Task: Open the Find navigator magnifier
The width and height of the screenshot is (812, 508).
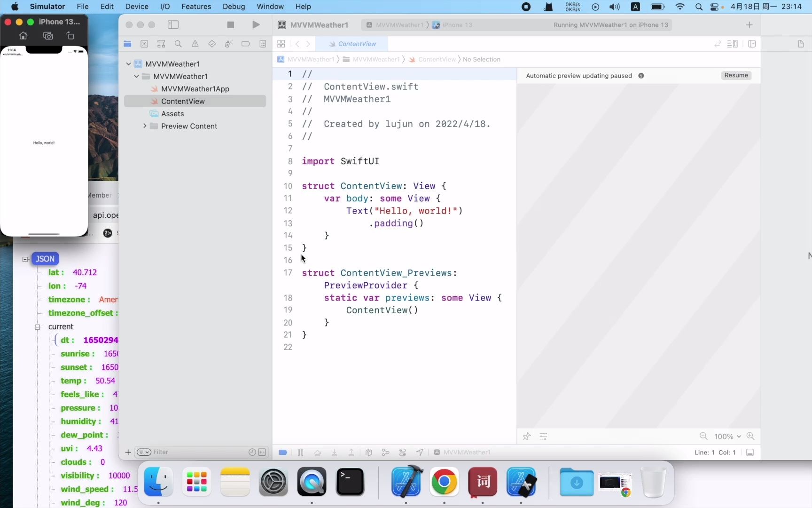Action: pyautogui.click(x=178, y=44)
